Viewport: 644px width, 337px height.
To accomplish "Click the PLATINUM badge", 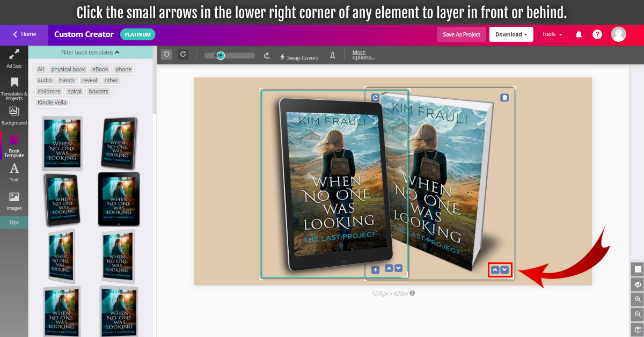I will [137, 34].
